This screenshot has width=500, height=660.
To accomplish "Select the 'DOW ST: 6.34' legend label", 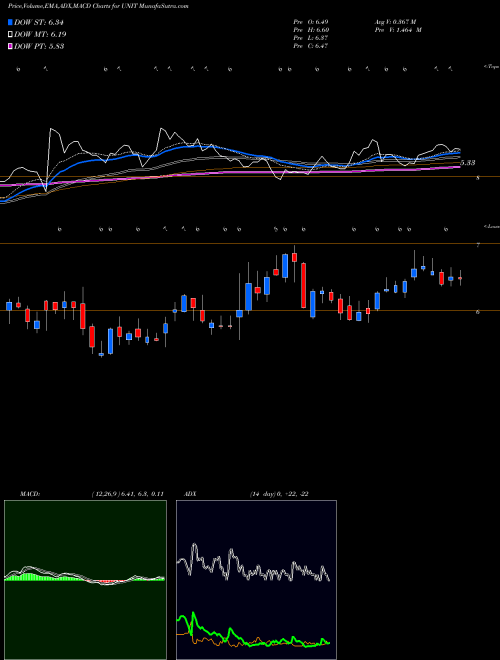I will coord(39,22).
